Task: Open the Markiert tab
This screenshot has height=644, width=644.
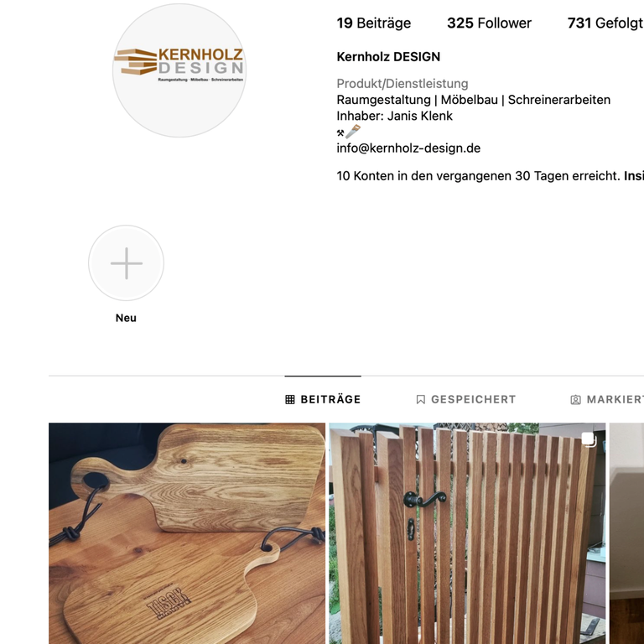Action: 607,400
